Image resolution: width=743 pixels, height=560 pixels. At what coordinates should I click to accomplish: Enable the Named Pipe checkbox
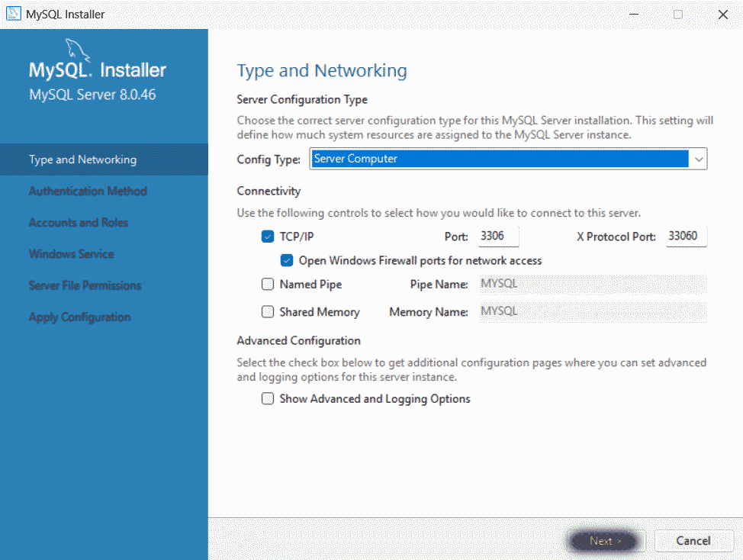point(268,284)
